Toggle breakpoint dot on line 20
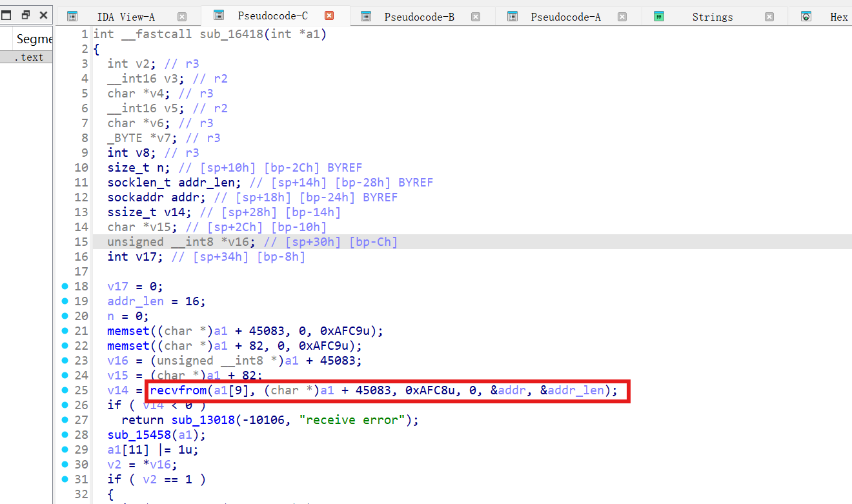The height and width of the screenshot is (504, 852). [65, 316]
